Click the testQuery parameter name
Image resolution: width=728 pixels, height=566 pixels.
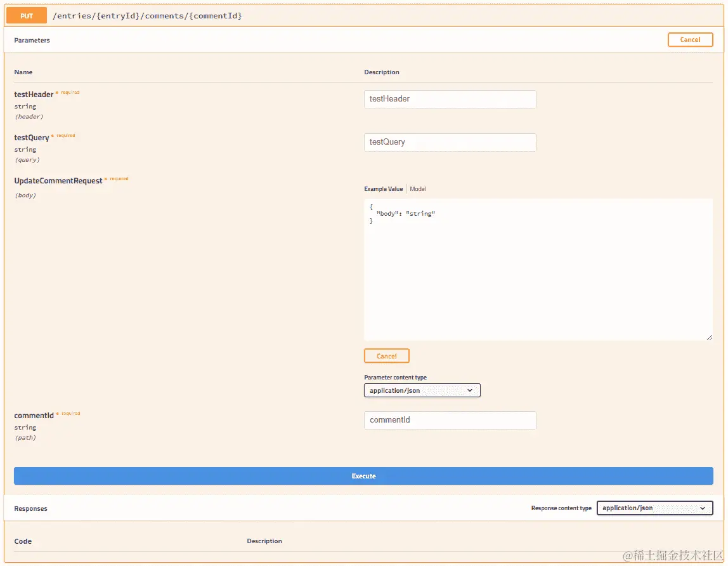point(31,138)
